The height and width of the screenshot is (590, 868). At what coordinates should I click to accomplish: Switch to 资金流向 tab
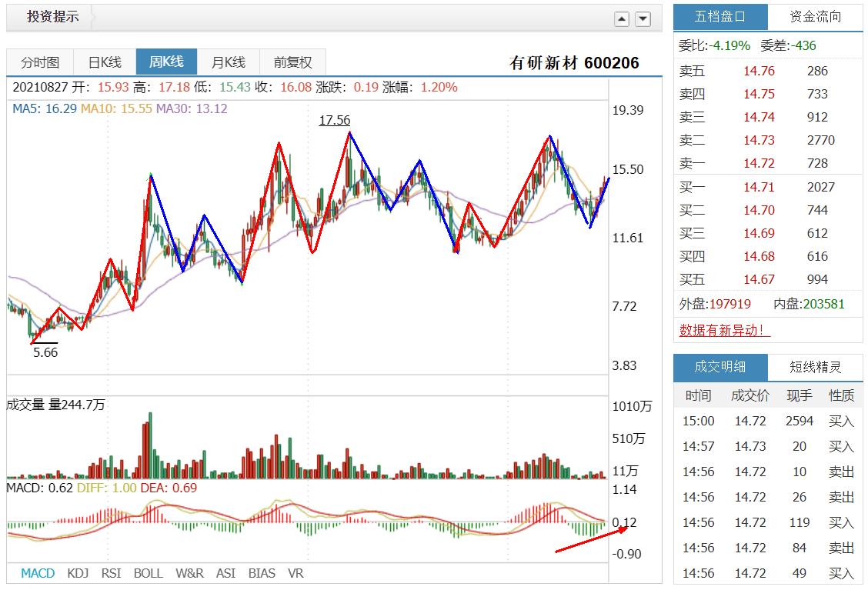click(816, 17)
